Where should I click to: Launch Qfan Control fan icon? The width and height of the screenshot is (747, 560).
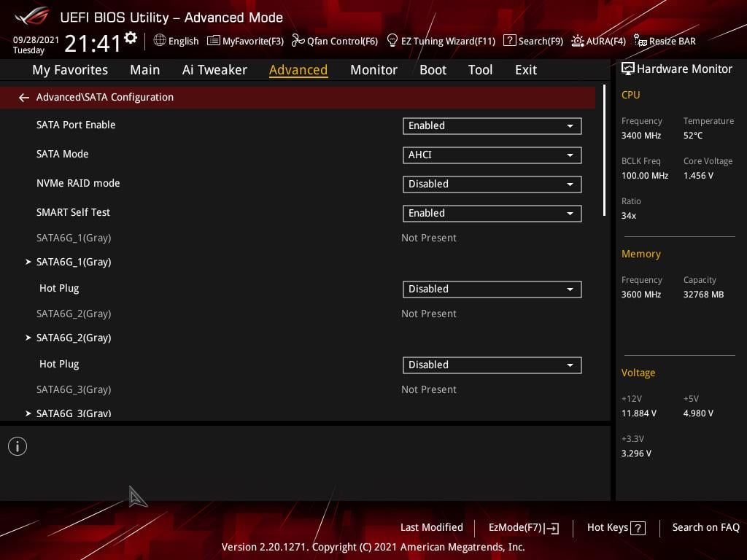[298, 41]
